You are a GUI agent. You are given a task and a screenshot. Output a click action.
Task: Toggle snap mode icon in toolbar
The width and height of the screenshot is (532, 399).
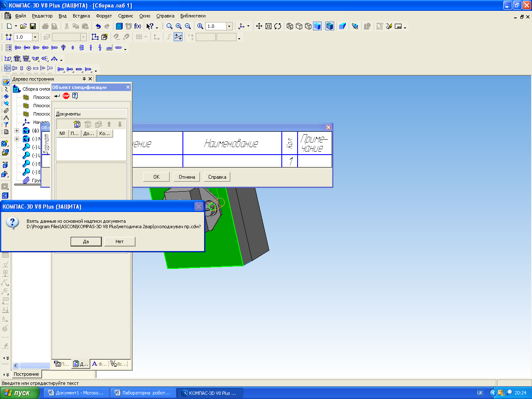pyautogui.click(x=178, y=37)
